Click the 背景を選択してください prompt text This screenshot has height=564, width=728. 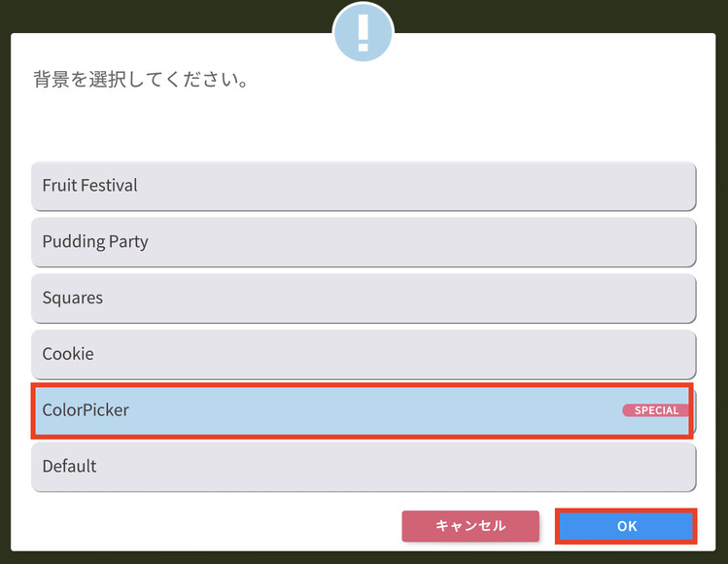tap(141, 80)
